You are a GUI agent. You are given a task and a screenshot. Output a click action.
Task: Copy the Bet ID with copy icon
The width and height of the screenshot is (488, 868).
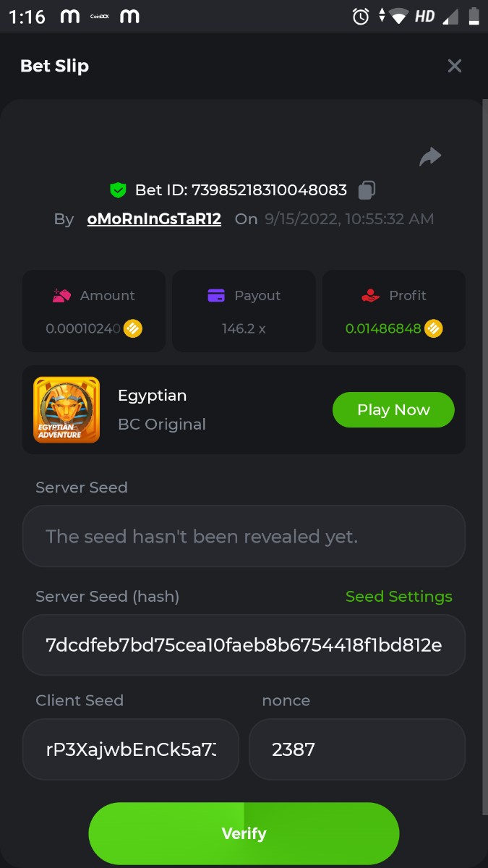(x=367, y=190)
